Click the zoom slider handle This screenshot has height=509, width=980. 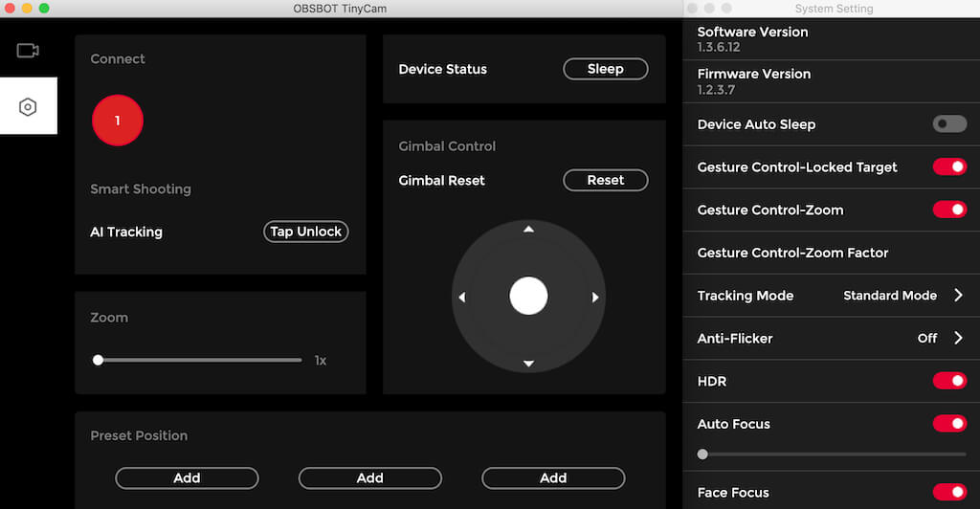99,361
